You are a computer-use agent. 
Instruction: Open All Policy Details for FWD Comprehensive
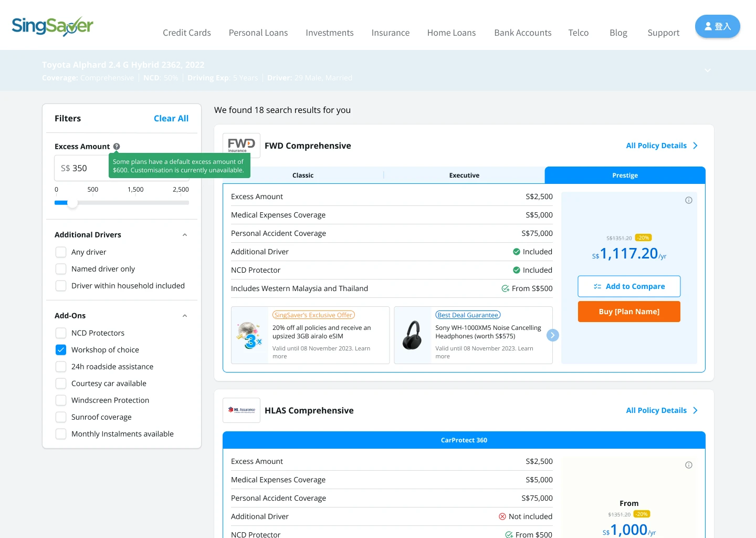click(662, 146)
